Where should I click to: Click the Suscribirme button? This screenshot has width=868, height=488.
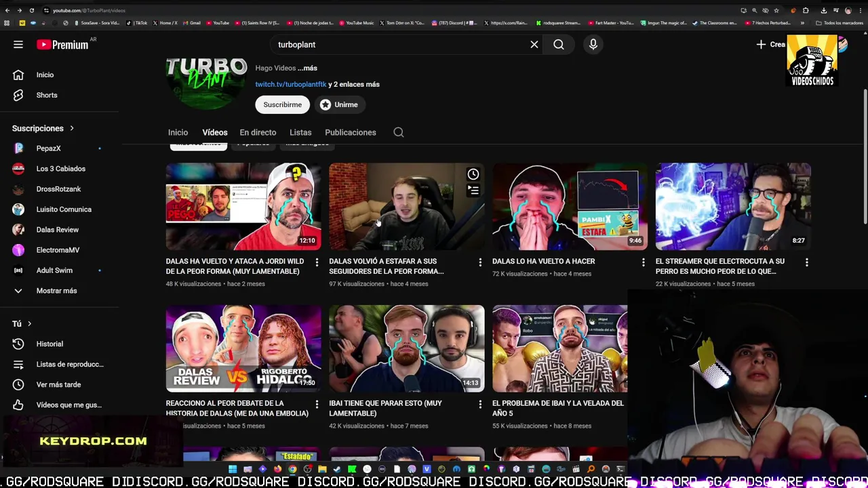coord(283,104)
